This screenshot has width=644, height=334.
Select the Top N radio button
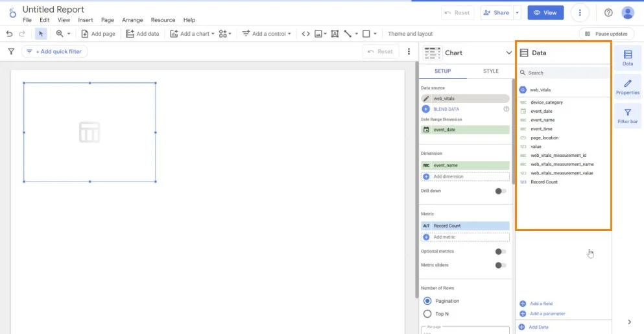tap(427, 314)
